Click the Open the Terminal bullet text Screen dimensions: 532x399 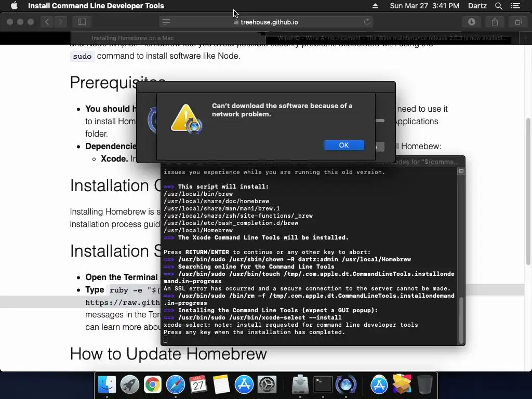coord(122,277)
